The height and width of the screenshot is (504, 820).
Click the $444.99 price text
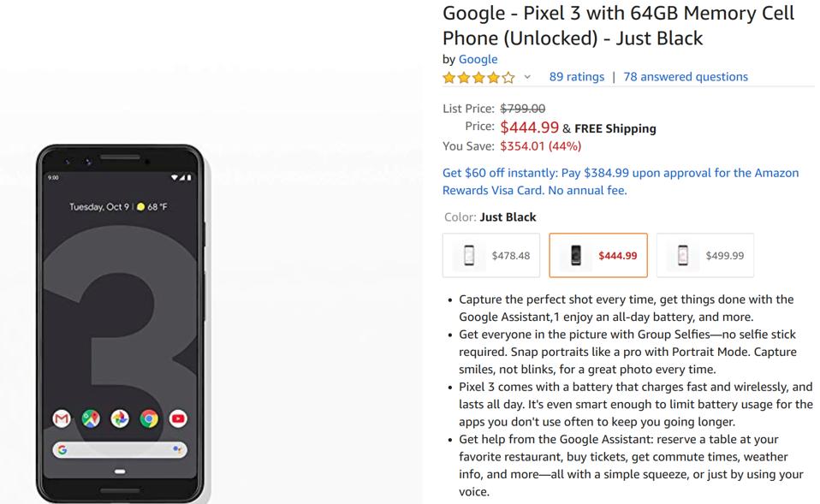point(529,127)
